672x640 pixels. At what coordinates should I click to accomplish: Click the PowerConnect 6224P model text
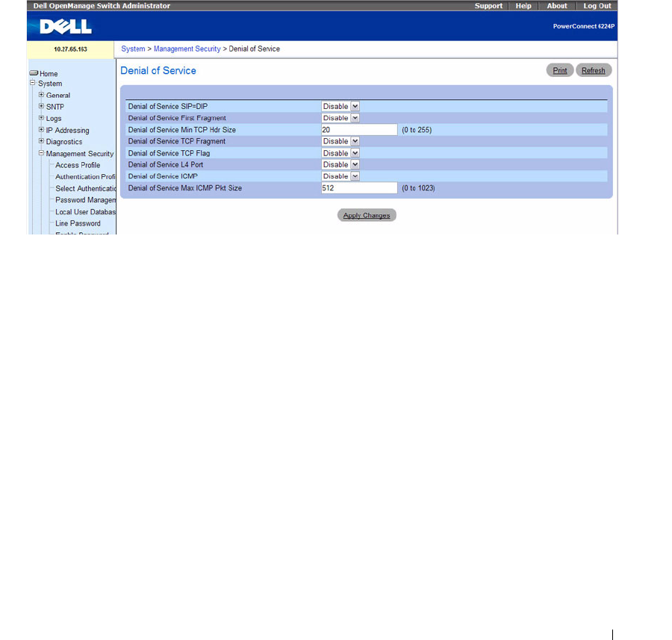coord(584,26)
